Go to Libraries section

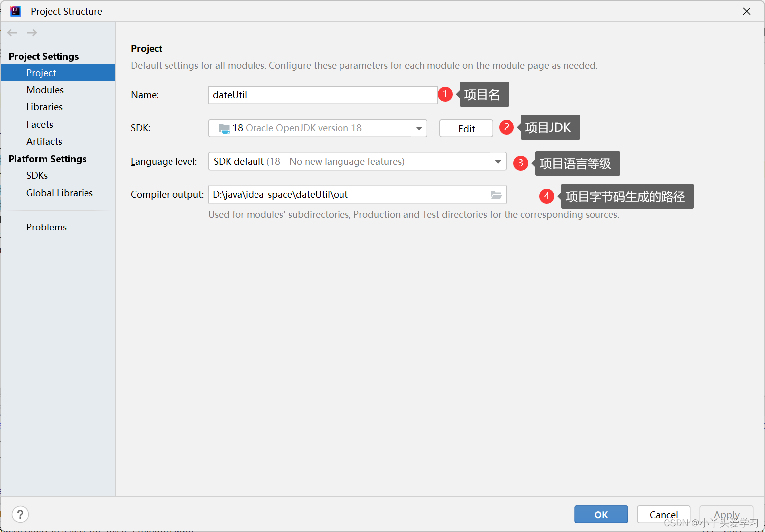pos(45,107)
